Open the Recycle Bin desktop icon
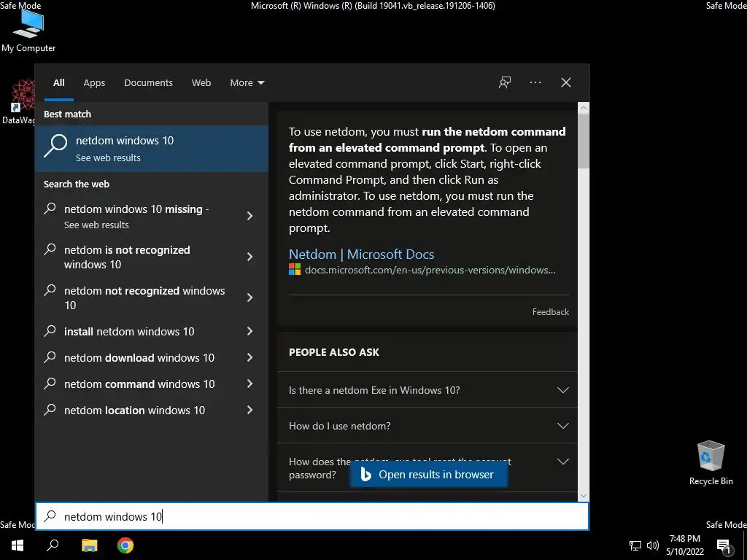Screen dimensions: 747x560 [x=711, y=462]
